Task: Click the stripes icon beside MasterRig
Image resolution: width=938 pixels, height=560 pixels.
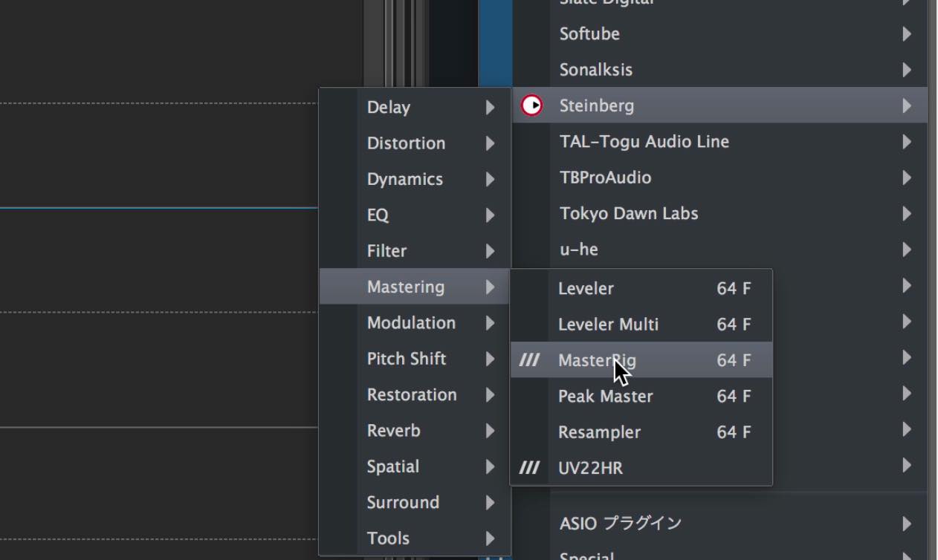Action: (x=529, y=360)
